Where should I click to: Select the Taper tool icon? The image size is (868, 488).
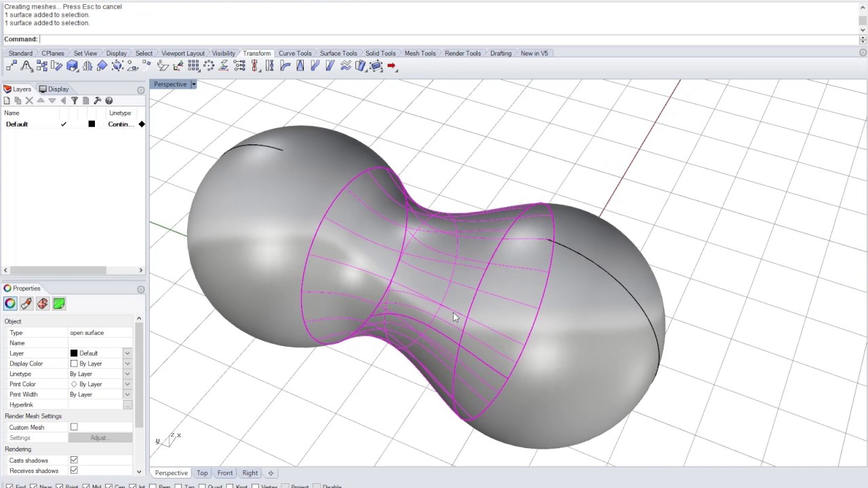(300, 66)
